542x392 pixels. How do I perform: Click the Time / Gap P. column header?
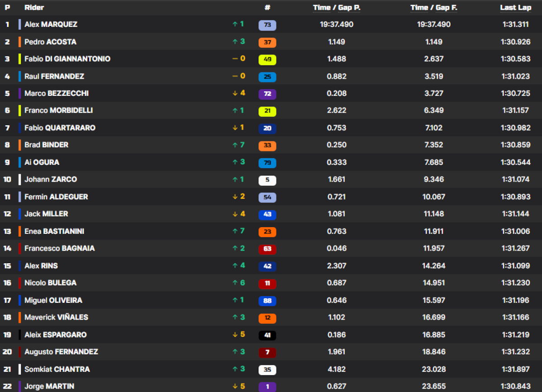336,8
